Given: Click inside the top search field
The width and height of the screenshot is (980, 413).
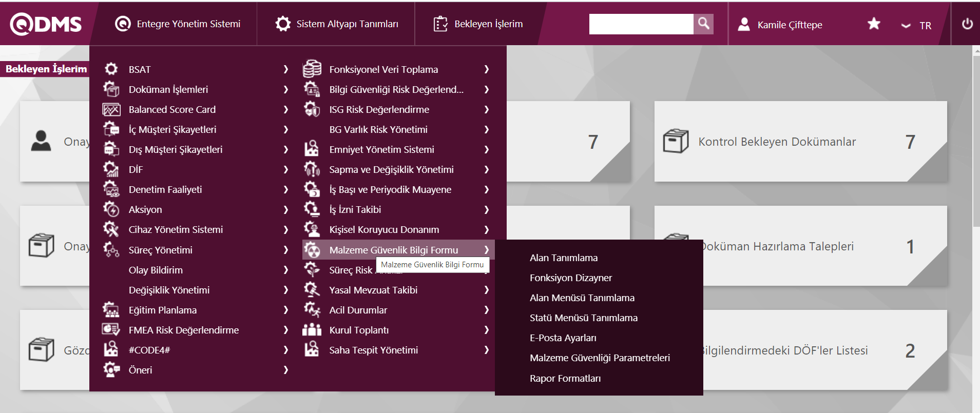Looking at the screenshot, I should (x=641, y=24).
